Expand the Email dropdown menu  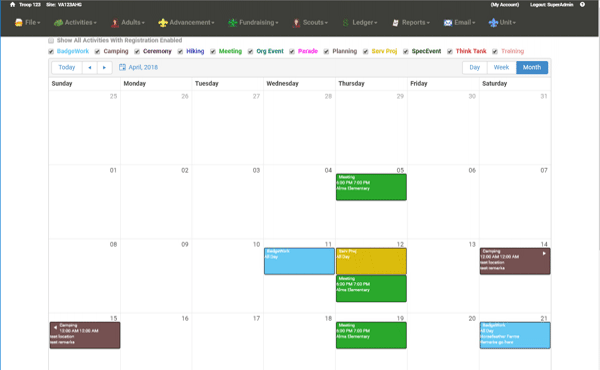point(460,23)
